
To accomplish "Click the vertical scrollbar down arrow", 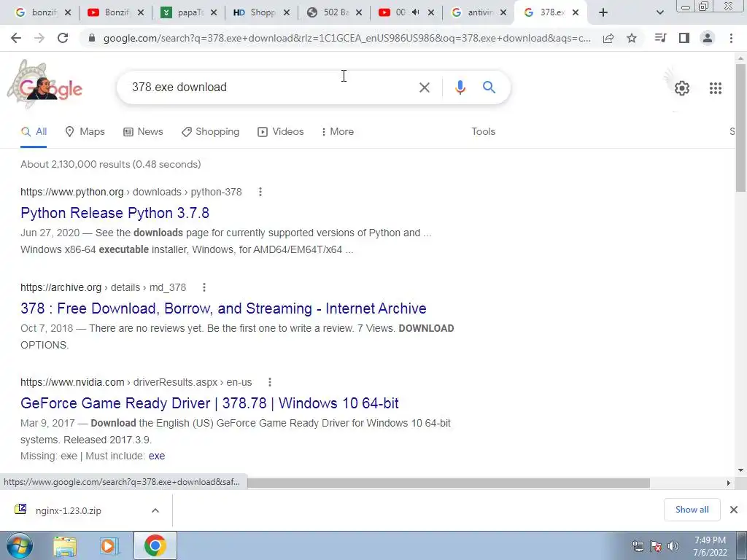I will [741, 470].
